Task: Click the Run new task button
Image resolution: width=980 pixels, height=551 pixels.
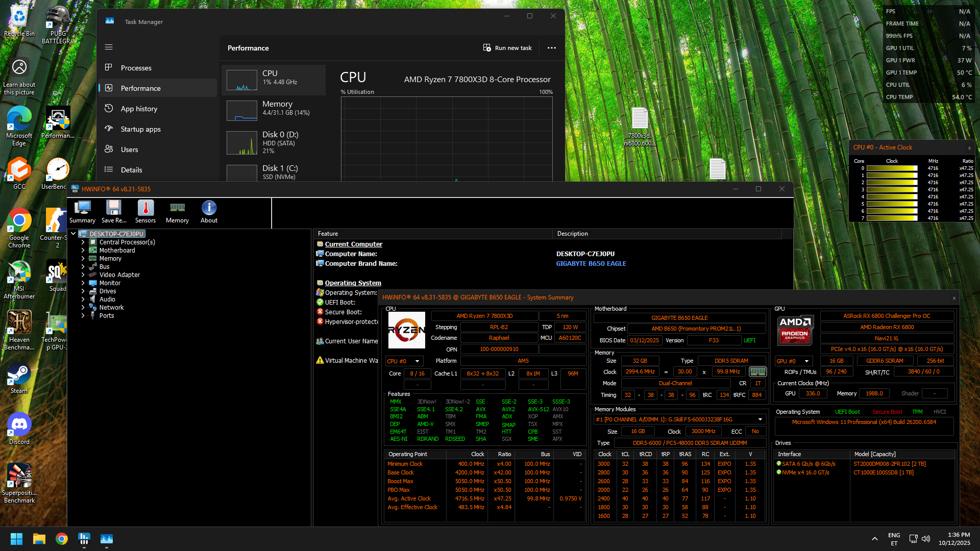Action: [x=507, y=48]
